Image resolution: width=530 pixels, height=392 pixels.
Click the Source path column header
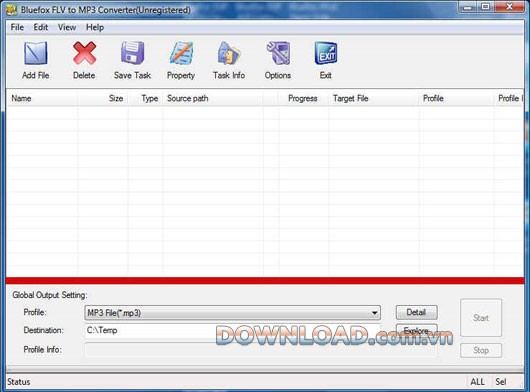coord(213,98)
